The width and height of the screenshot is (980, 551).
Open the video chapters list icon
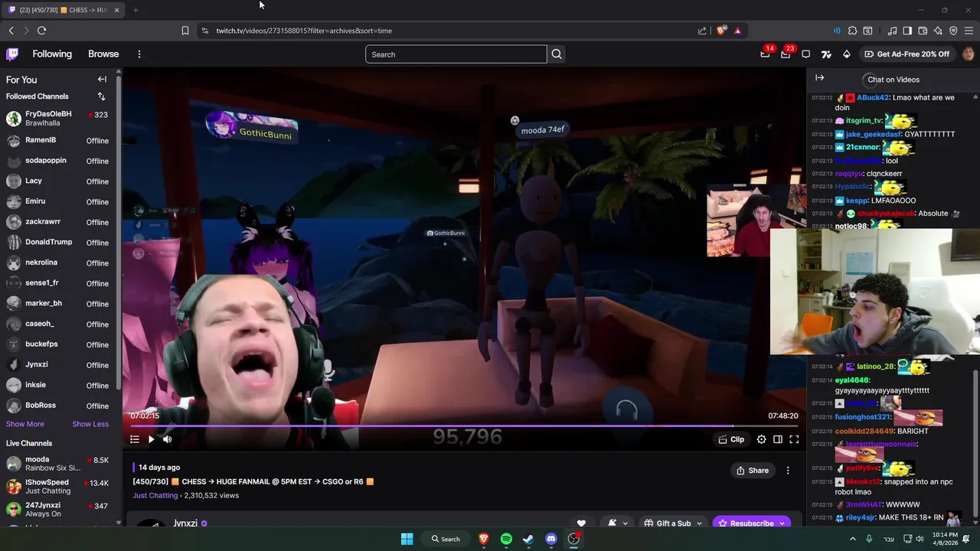coord(135,439)
